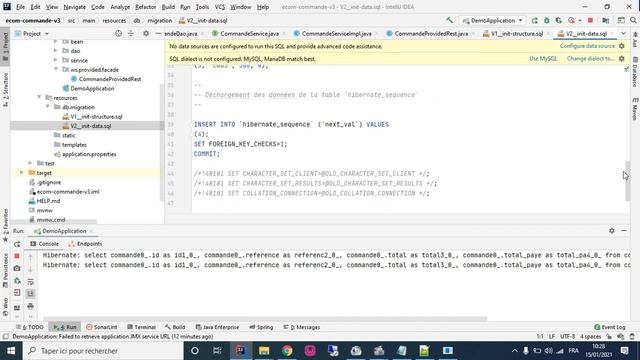
Task: Open the VCS menu
Action: (x=220, y=7)
